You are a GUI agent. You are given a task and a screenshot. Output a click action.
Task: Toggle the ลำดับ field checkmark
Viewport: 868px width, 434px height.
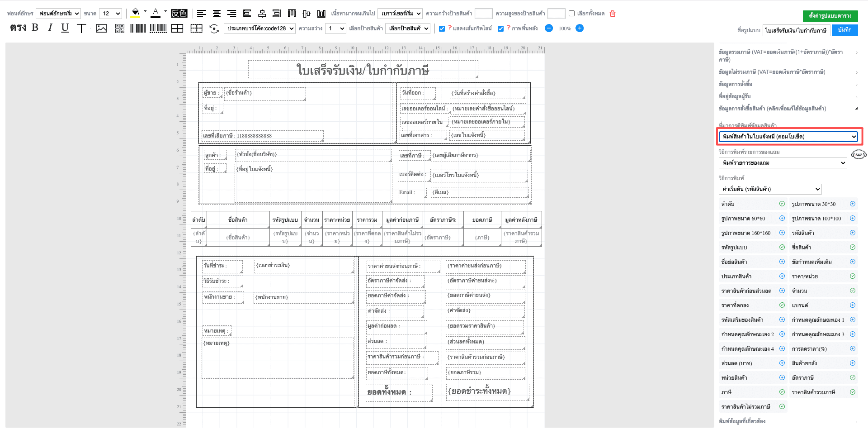click(782, 204)
